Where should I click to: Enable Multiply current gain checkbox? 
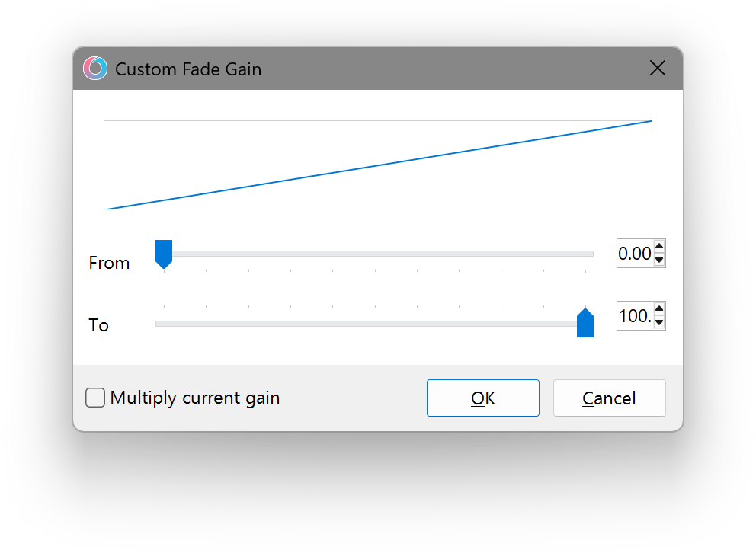tap(95, 398)
